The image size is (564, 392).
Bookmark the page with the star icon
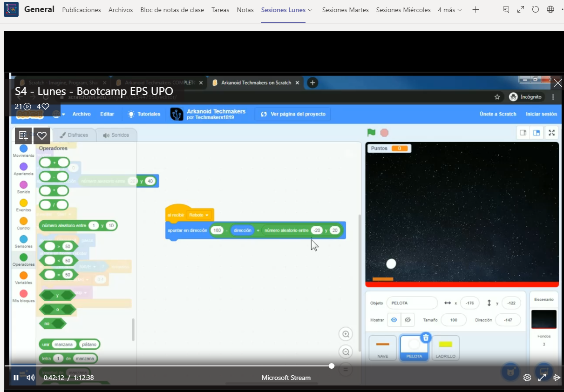pyautogui.click(x=497, y=97)
